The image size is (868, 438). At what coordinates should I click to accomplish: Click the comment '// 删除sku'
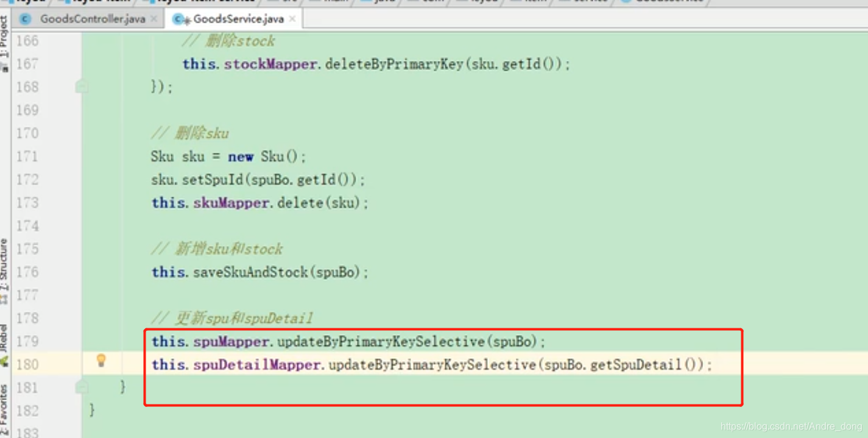click(189, 133)
